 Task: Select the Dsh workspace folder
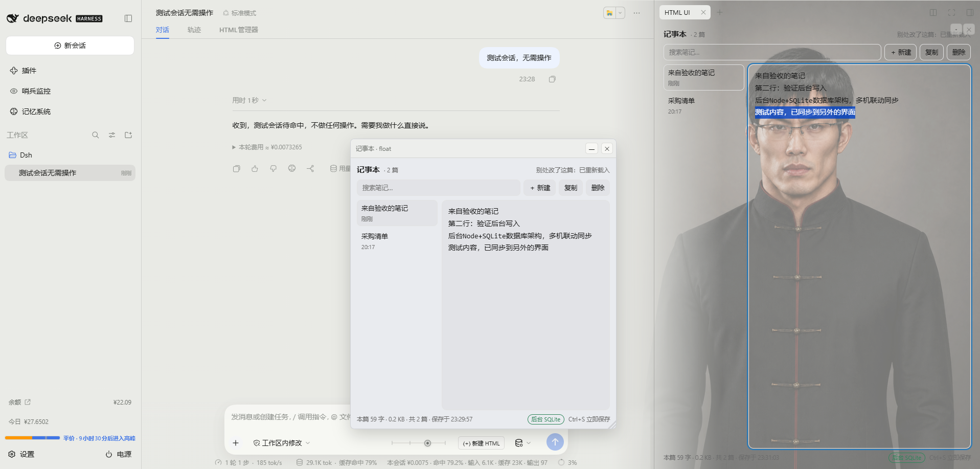[70, 155]
